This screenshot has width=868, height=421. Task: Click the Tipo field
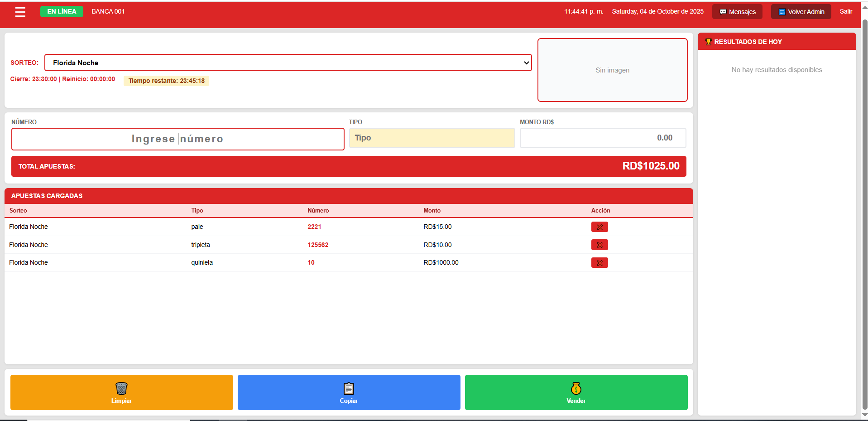pyautogui.click(x=432, y=138)
